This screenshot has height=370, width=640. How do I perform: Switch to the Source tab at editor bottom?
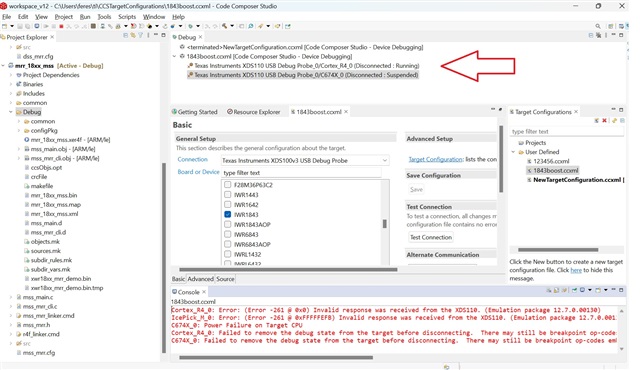click(x=225, y=279)
